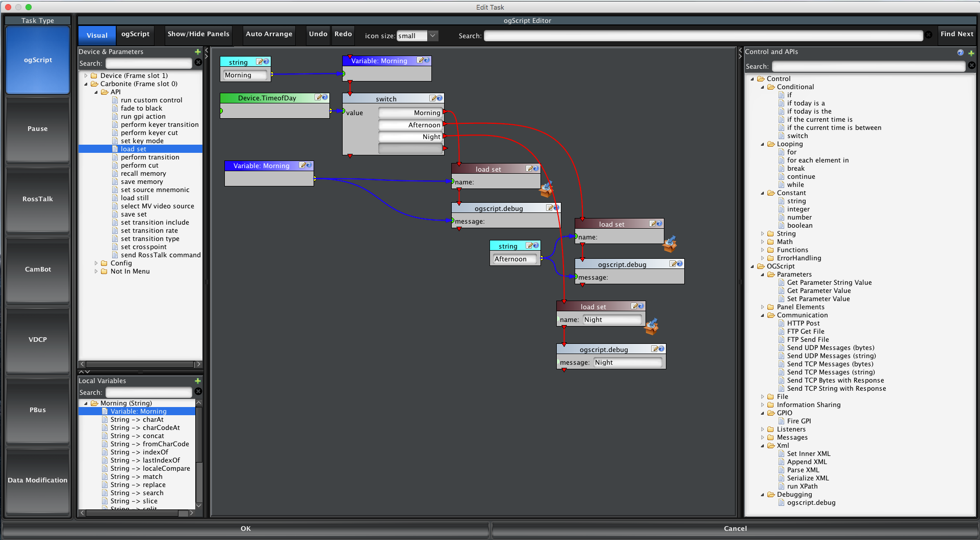
Task: Open help for the switch node
Action: [440, 98]
